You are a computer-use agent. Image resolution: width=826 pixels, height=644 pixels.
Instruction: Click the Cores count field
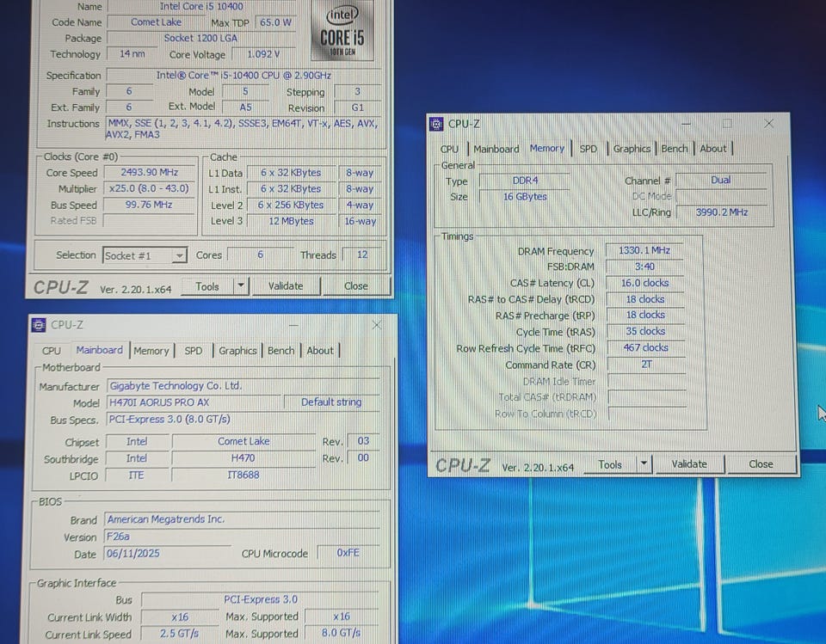pos(260,255)
